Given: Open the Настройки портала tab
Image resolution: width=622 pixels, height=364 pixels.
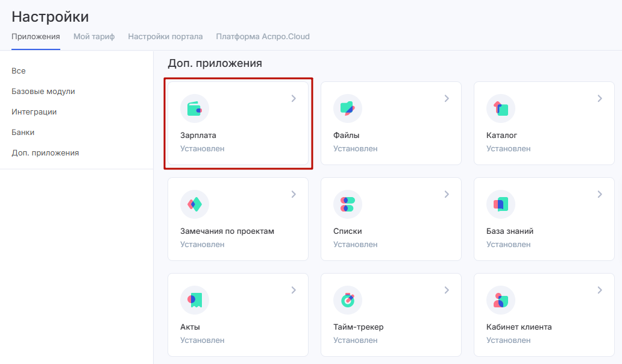Looking at the screenshot, I should [165, 36].
